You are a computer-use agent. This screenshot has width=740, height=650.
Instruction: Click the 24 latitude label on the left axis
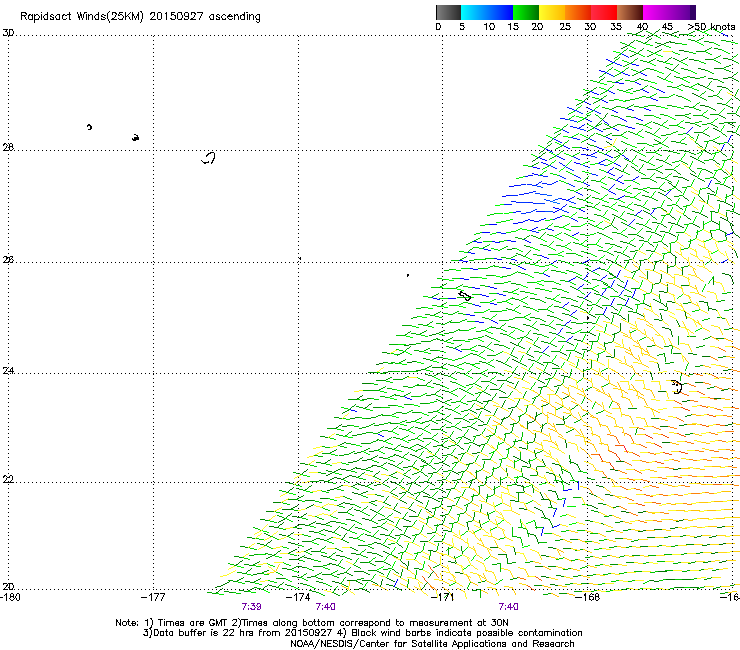[x=8, y=371]
